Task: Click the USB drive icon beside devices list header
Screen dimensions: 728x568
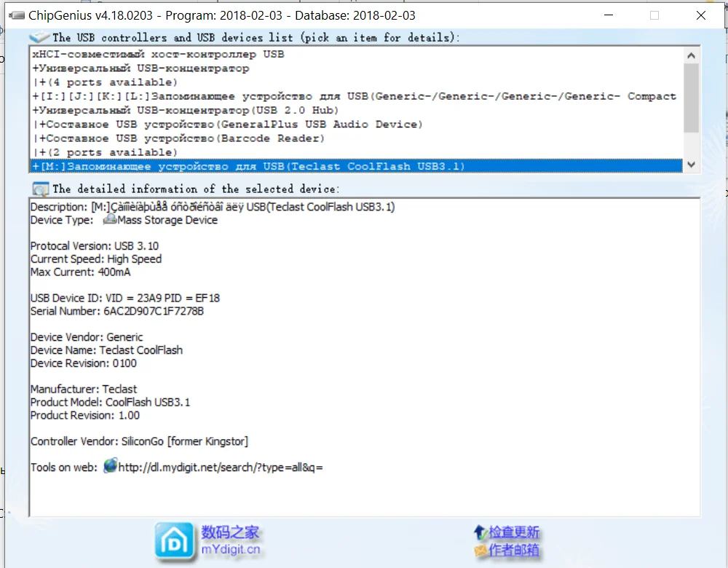Action: click(39, 36)
